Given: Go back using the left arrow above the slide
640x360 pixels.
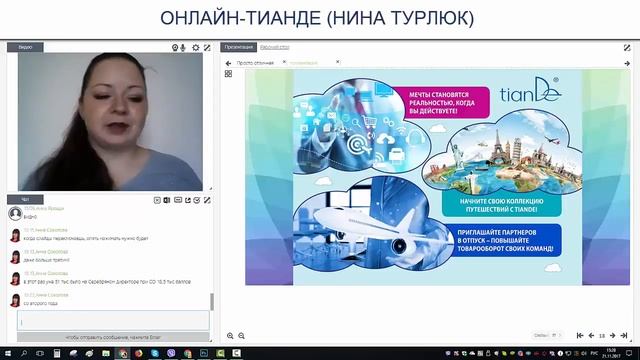Looking at the screenshot, I should pyautogui.click(x=228, y=63).
